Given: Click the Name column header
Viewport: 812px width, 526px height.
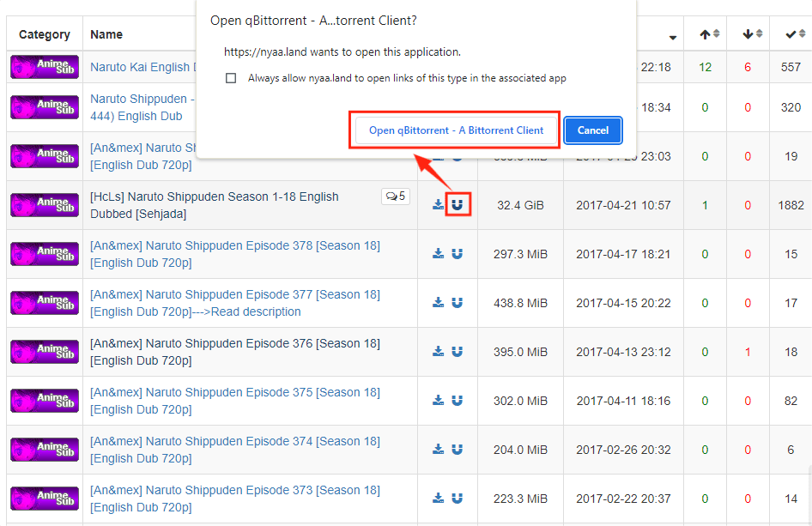Looking at the screenshot, I should (106, 34).
